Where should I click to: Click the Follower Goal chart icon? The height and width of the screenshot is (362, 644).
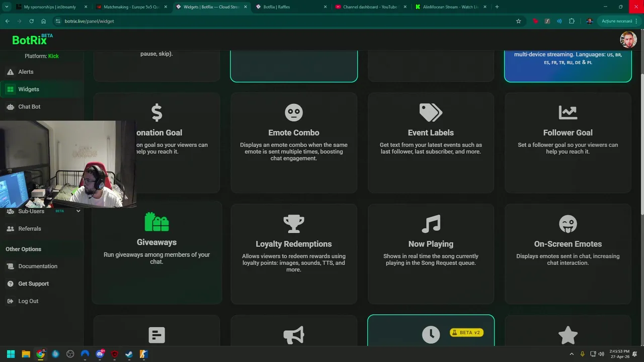pos(568,113)
